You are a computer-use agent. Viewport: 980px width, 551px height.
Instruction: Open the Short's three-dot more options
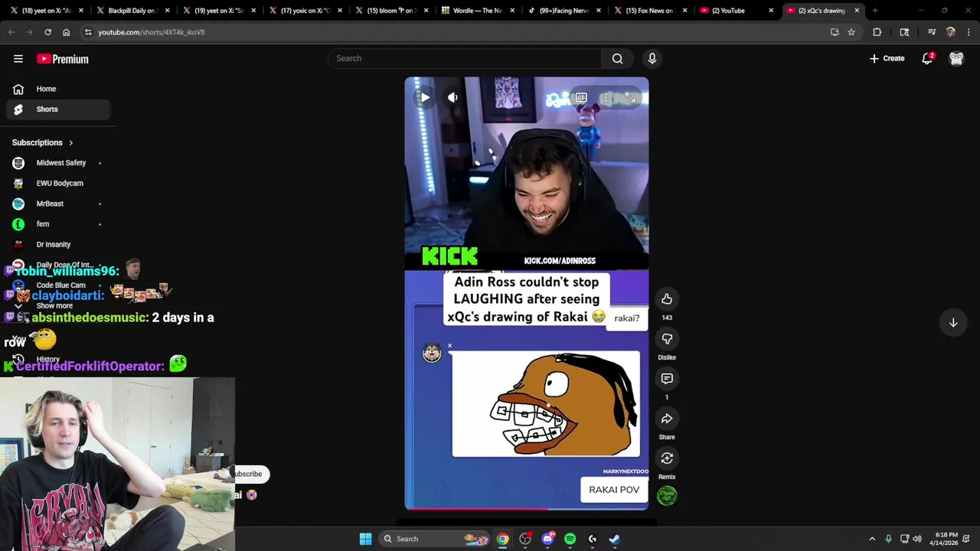click(606, 97)
